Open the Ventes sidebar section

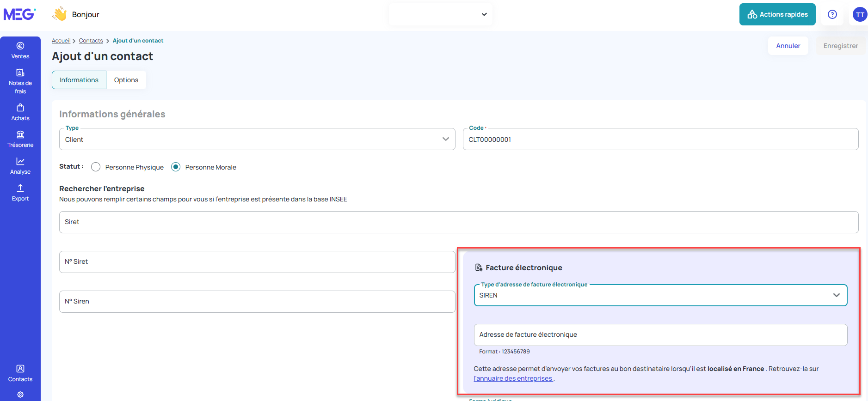[20, 50]
